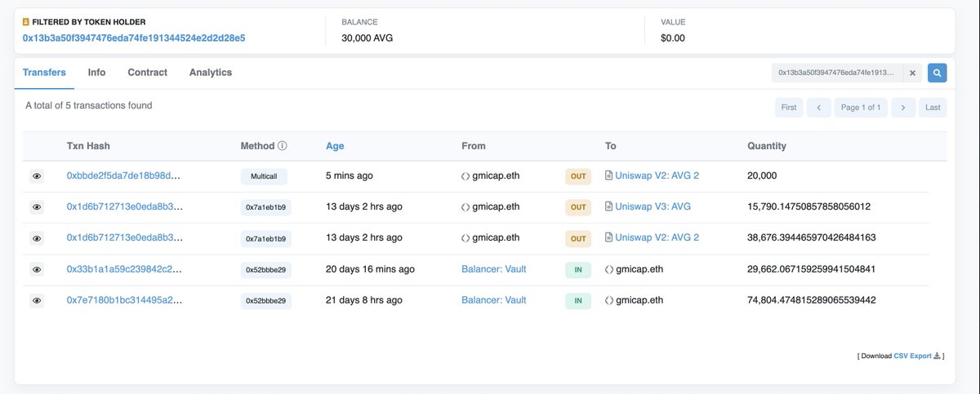Click the 30,000 AVG balance value
This screenshot has width=980, height=394.
[x=367, y=38]
